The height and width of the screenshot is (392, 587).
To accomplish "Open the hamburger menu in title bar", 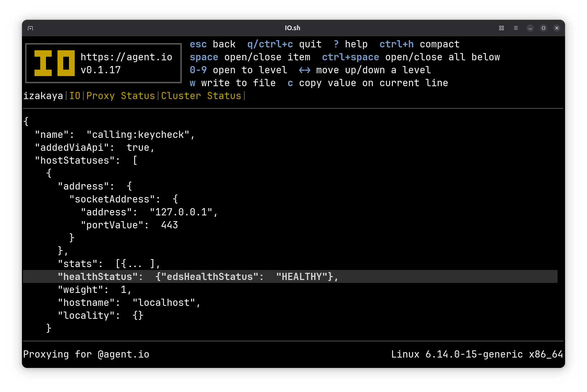I will (516, 28).
